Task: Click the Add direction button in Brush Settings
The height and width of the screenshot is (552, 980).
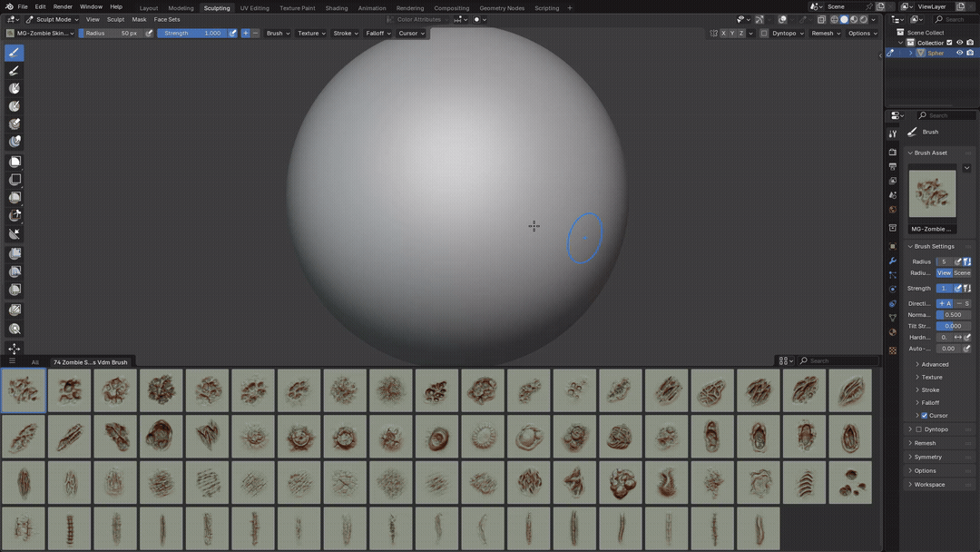Action: pyautogui.click(x=945, y=304)
